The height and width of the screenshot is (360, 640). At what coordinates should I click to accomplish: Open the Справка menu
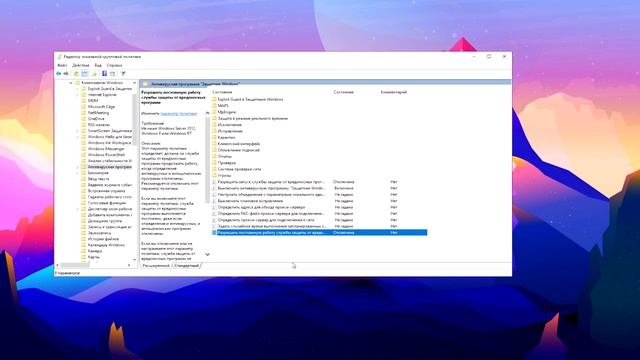[114, 65]
